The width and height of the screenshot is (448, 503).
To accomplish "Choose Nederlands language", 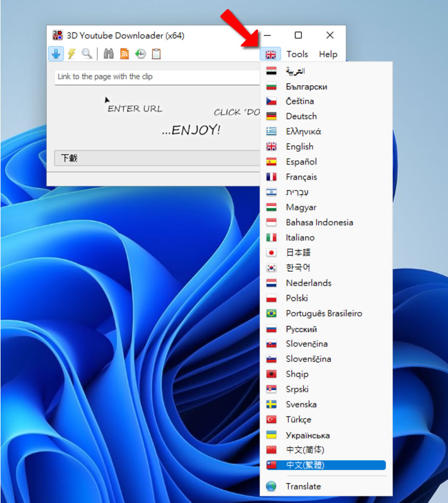I will pyautogui.click(x=326, y=283).
